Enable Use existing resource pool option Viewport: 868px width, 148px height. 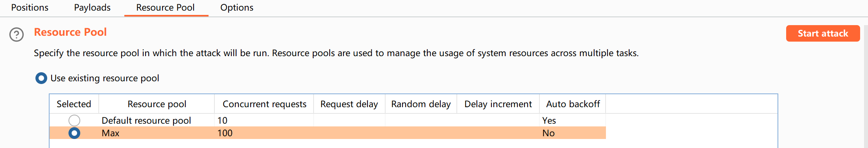pyautogui.click(x=41, y=78)
